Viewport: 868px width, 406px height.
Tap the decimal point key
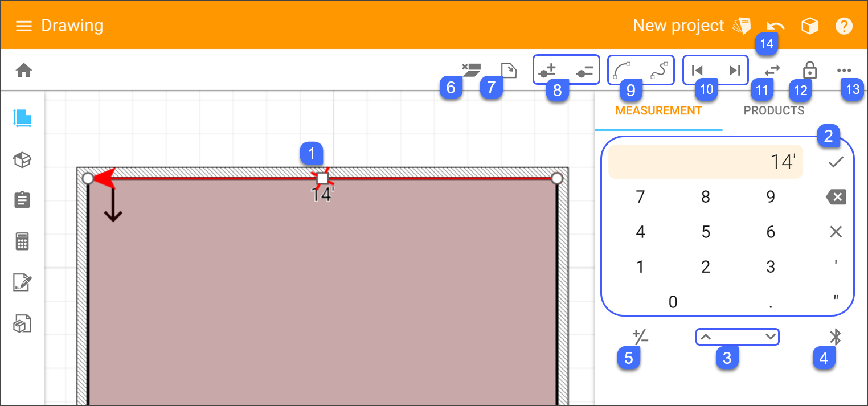coord(771,306)
